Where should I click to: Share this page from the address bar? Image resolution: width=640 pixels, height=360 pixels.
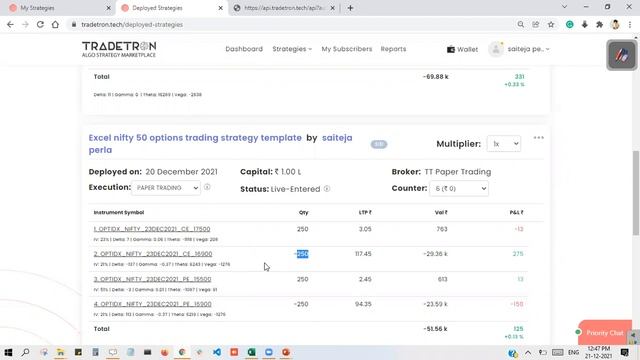(x=536, y=24)
